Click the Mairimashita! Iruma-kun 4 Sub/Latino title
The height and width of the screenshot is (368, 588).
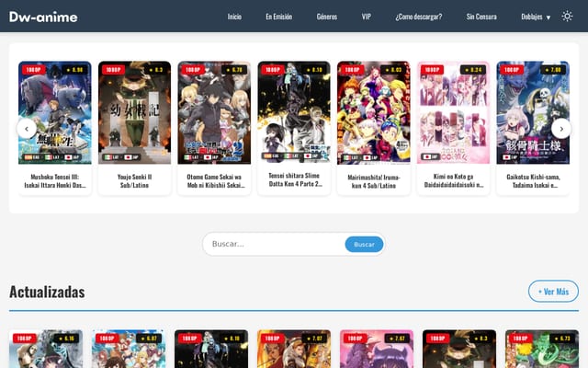pyautogui.click(x=374, y=181)
